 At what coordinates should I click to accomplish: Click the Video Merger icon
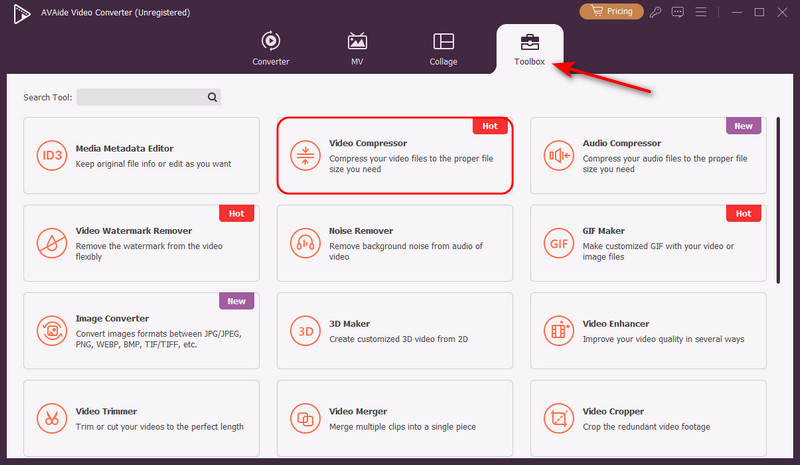(305, 419)
